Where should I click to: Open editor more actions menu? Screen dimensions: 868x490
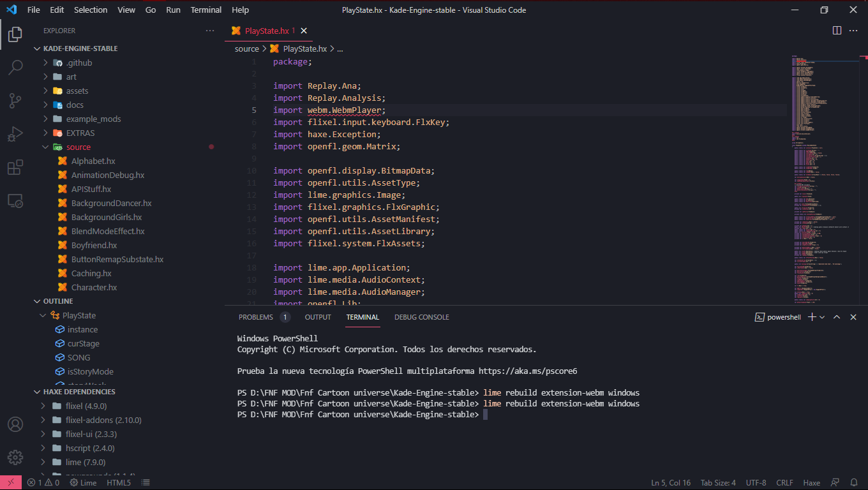(854, 31)
